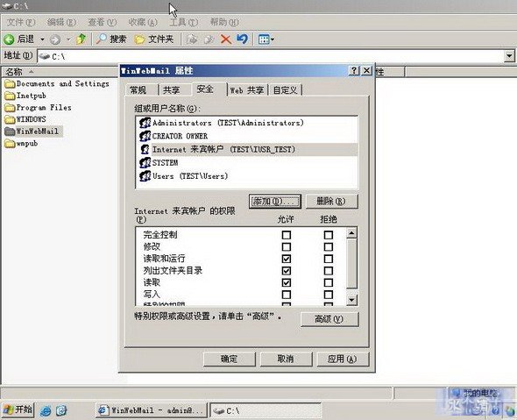Expand the address bar dropdown
517x420 pixels.
509,56
